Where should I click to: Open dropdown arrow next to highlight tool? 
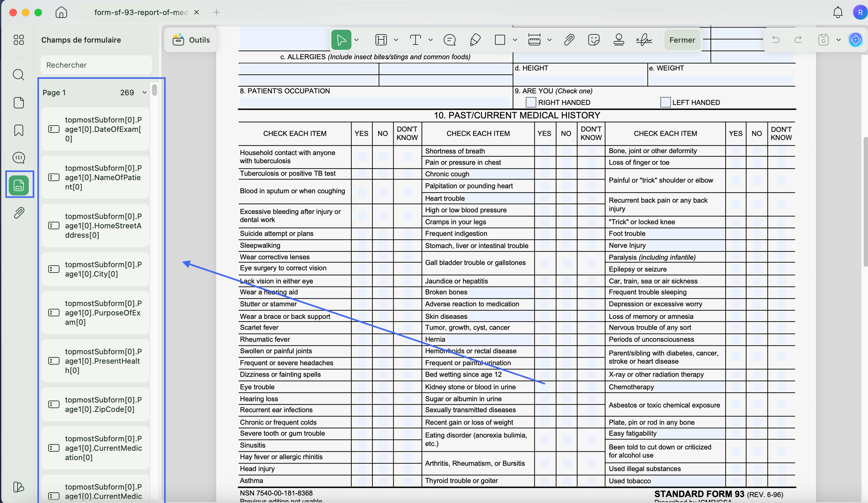(396, 40)
